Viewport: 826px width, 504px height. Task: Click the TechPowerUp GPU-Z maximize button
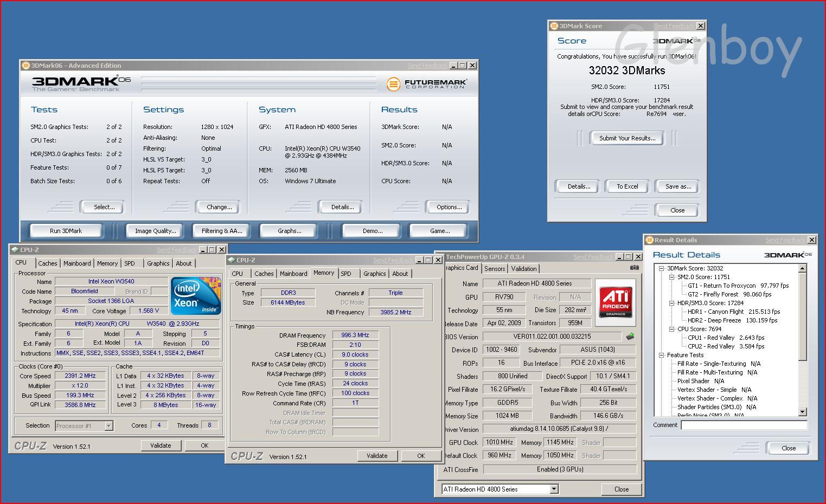629,257
